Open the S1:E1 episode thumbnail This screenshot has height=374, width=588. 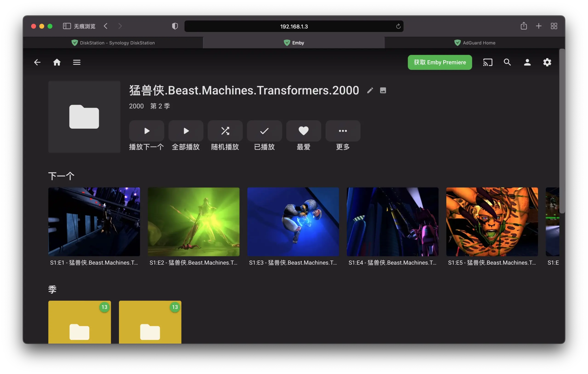[94, 222]
